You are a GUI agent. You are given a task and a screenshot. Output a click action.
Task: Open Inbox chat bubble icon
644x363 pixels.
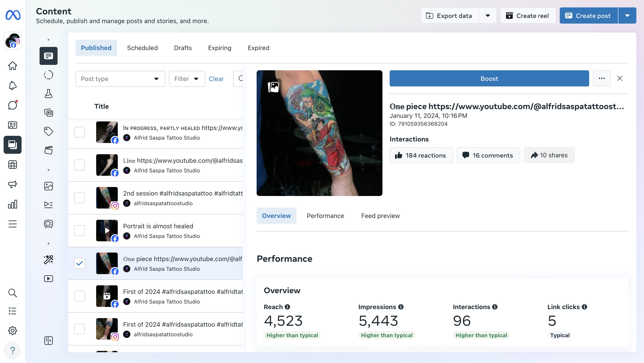[x=13, y=105]
